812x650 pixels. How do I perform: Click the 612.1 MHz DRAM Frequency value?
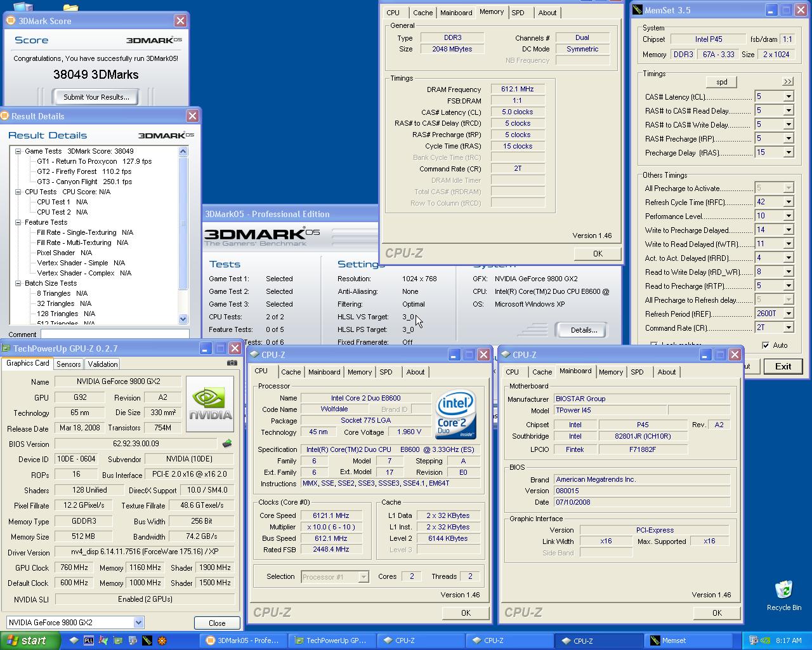pyautogui.click(x=518, y=89)
